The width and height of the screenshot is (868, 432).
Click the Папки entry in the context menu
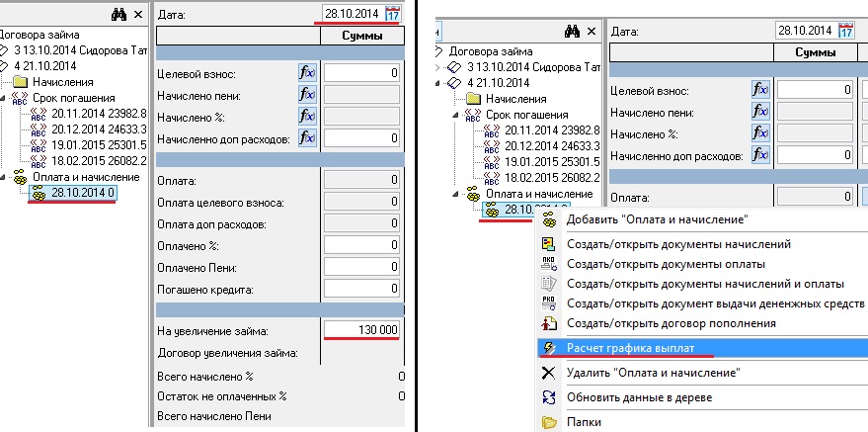click(x=586, y=423)
